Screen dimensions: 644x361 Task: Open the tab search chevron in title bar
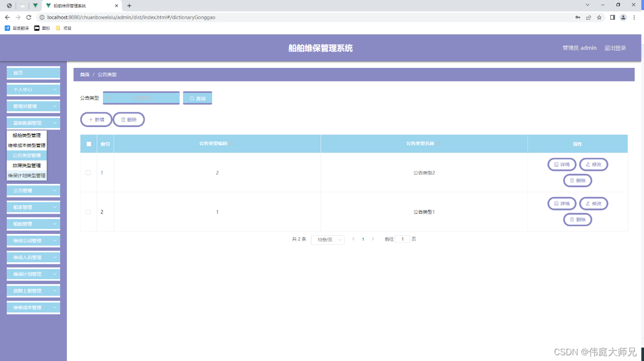[587, 5]
